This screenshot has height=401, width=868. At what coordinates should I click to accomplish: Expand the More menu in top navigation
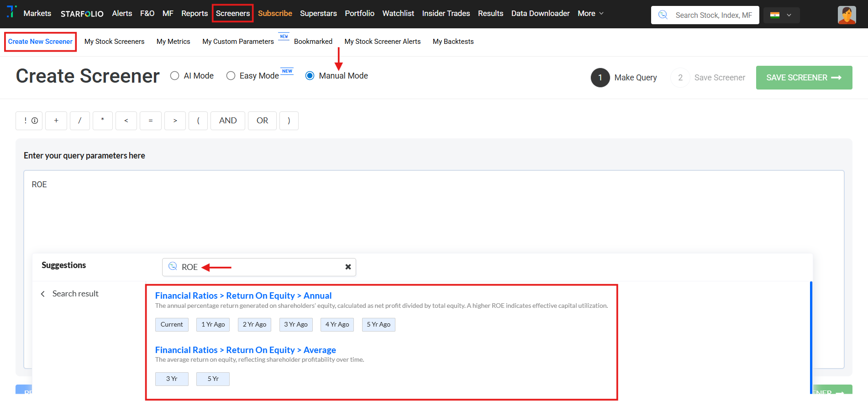(590, 13)
